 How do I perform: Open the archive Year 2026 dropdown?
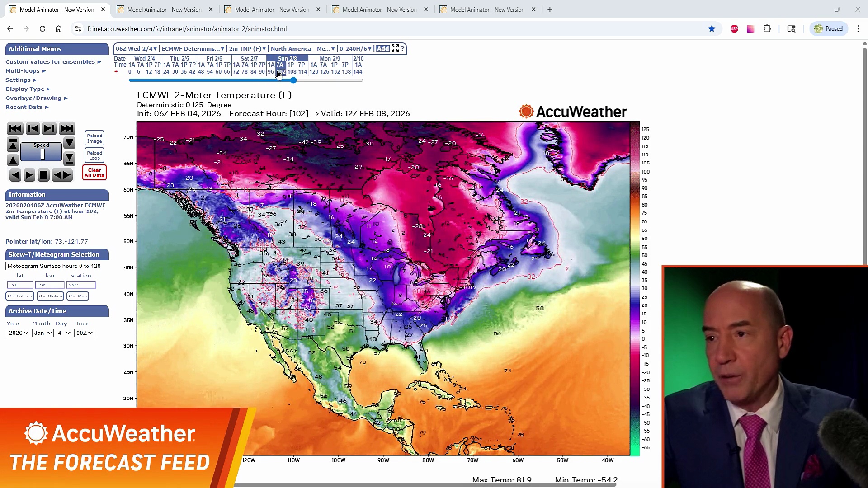(18, 333)
